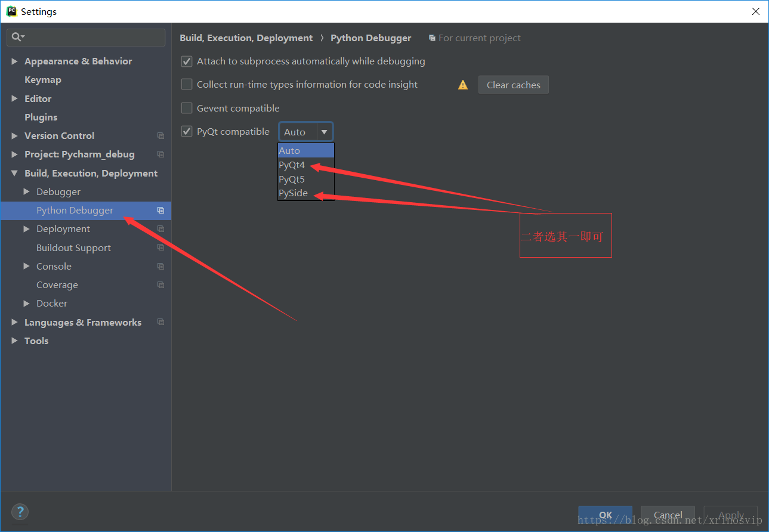Click the yellow warning icon beside Clear caches
Viewport: 769px width, 532px height.
click(463, 85)
